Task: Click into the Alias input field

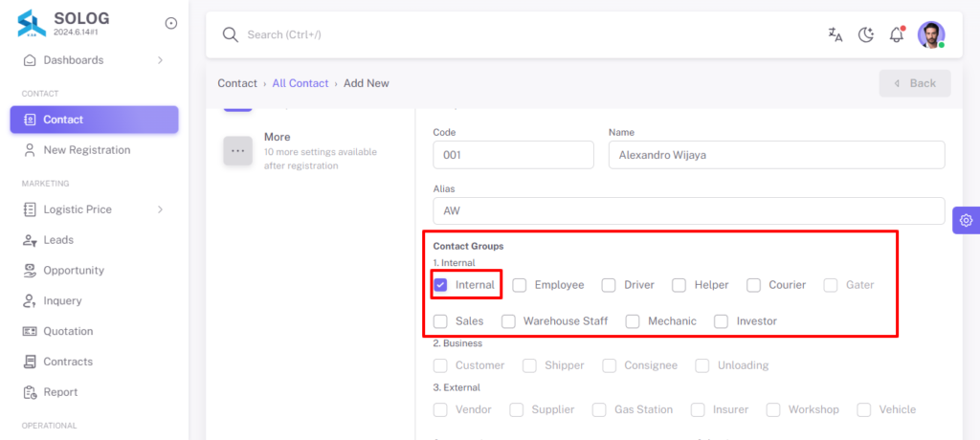Action: click(689, 211)
